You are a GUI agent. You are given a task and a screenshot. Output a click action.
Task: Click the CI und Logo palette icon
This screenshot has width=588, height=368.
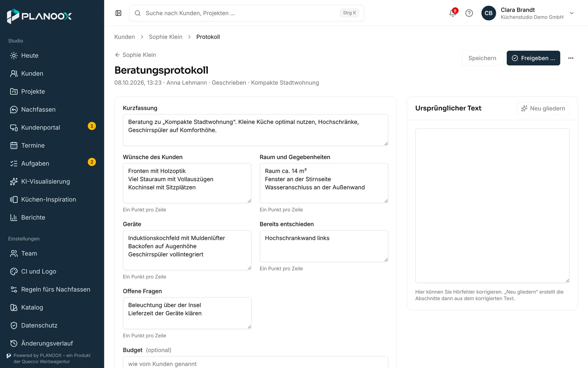tap(14, 272)
